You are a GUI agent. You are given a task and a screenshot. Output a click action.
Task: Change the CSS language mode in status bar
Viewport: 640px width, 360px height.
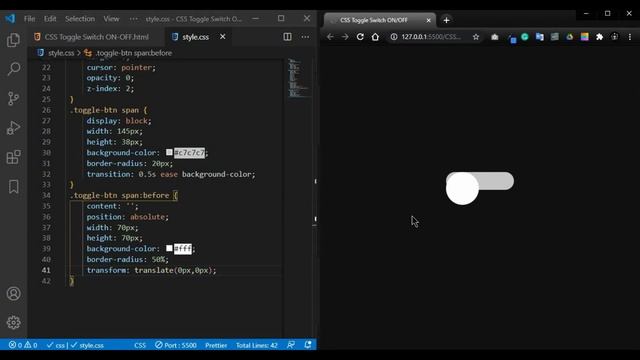pyautogui.click(x=140, y=345)
